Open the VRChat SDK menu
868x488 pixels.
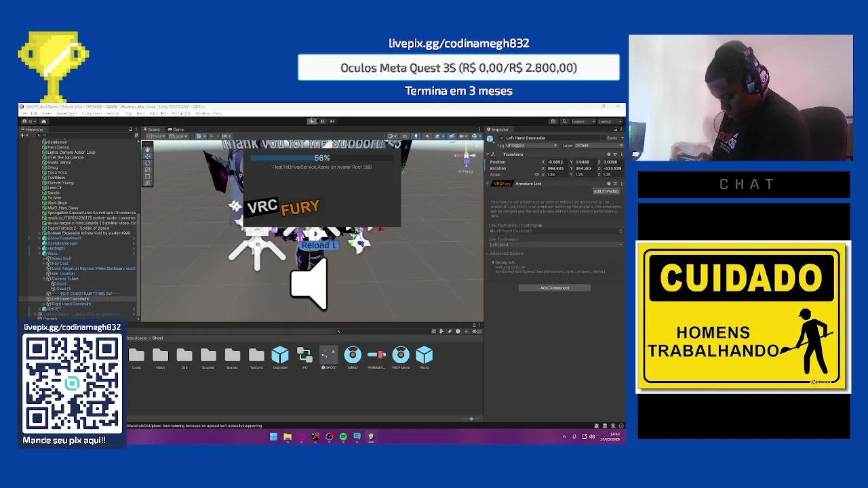[x=180, y=113]
